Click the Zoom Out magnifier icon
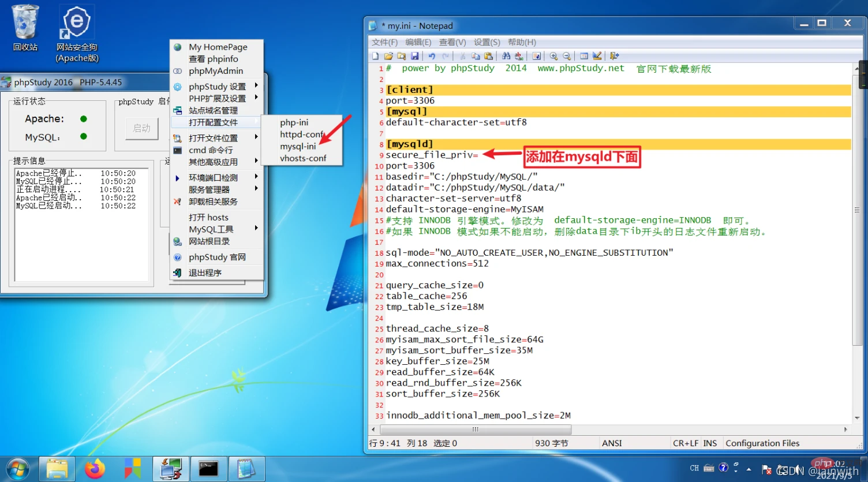 [567, 56]
